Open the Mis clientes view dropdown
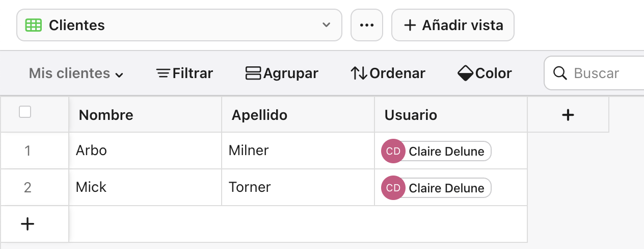 76,73
